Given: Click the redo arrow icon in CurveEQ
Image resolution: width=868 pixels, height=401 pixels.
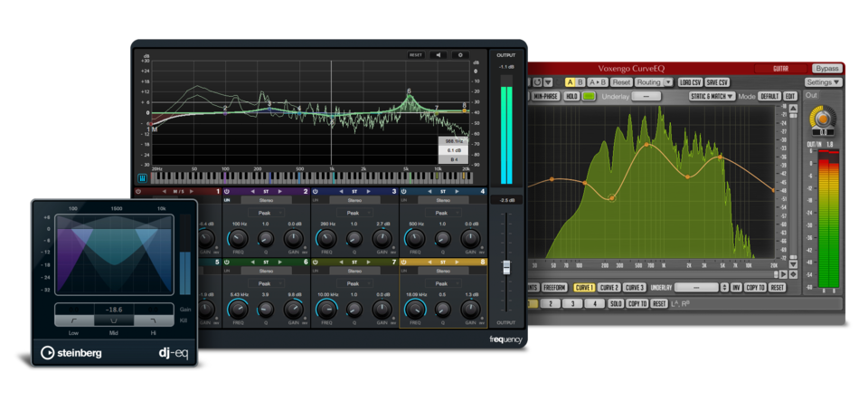Looking at the screenshot, I should coord(537,82).
